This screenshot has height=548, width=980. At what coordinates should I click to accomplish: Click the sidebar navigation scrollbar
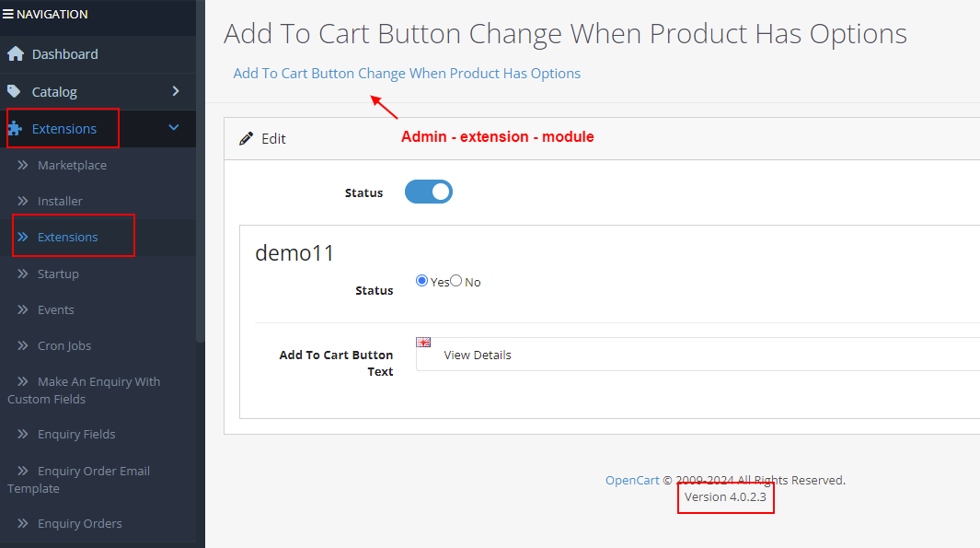pyautogui.click(x=201, y=170)
